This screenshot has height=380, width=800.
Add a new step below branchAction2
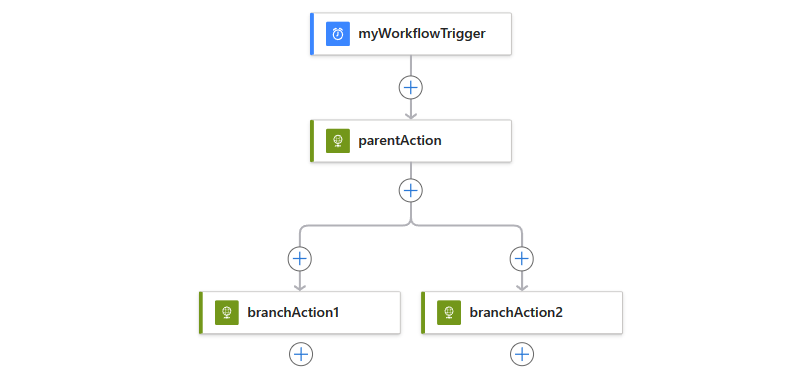(522, 354)
